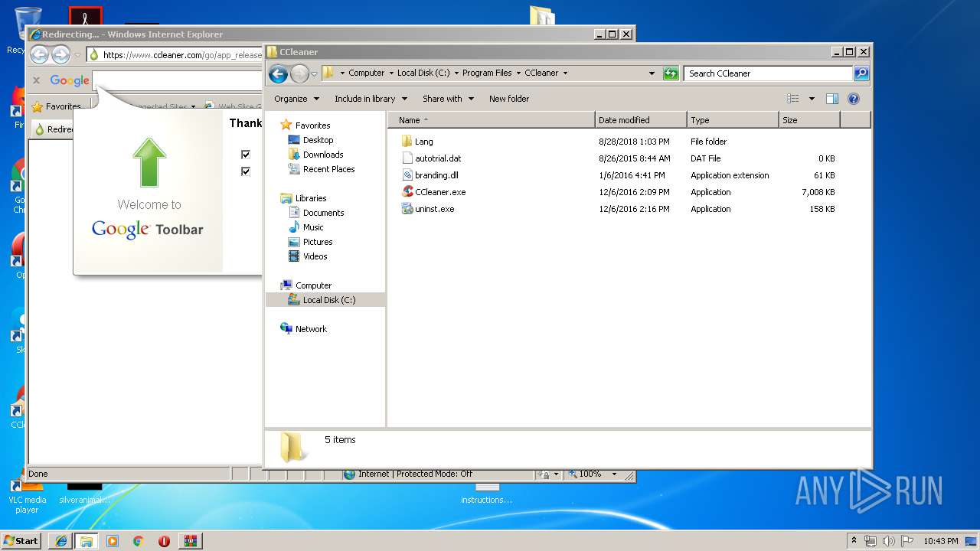Image resolution: width=980 pixels, height=551 pixels.
Task: Open the Include in library dropdown
Action: click(x=371, y=99)
